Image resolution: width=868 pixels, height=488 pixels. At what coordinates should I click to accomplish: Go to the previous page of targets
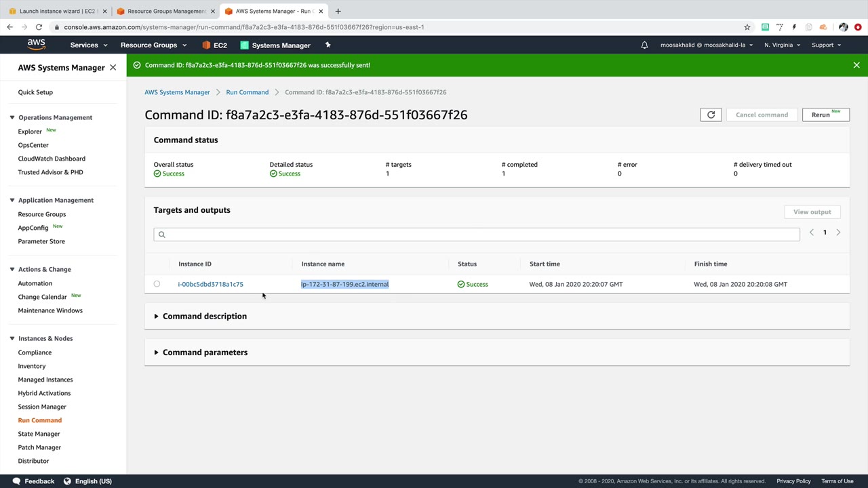(811, 232)
